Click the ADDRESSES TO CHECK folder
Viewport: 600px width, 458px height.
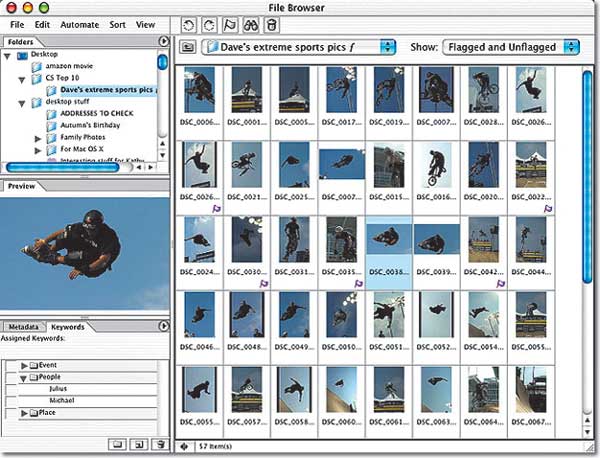[91, 114]
